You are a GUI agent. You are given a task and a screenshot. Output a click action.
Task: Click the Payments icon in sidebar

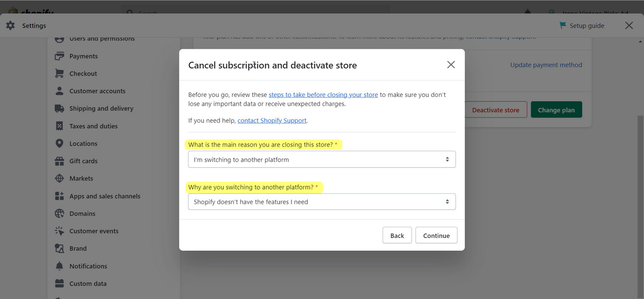pos(60,56)
